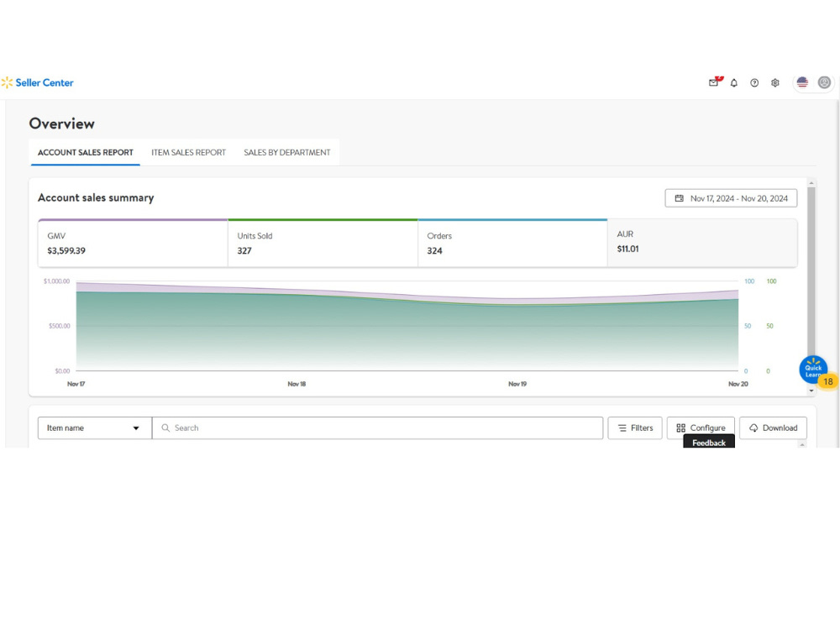Screen dimensions: 840x630
Task: Open the settings gear icon
Action: coord(775,82)
